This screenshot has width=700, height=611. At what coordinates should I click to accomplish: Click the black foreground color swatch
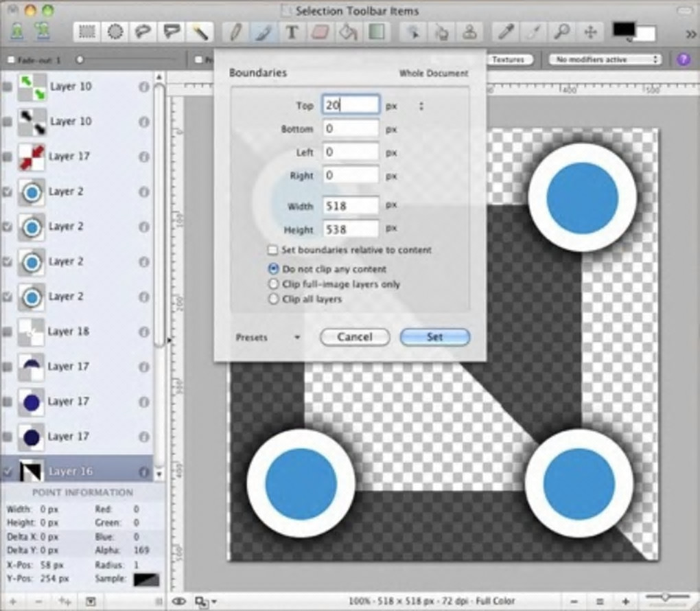(624, 30)
